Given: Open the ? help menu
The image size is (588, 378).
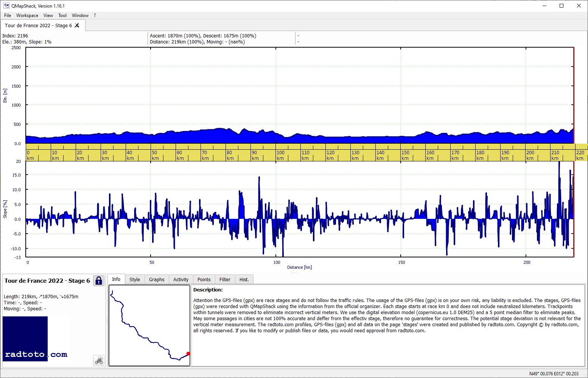Looking at the screenshot, I should 95,15.
